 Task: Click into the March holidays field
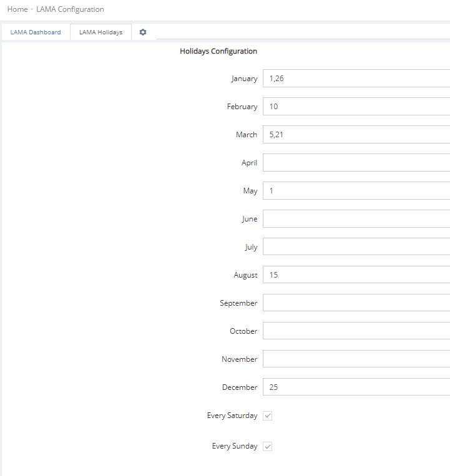click(356, 135)
